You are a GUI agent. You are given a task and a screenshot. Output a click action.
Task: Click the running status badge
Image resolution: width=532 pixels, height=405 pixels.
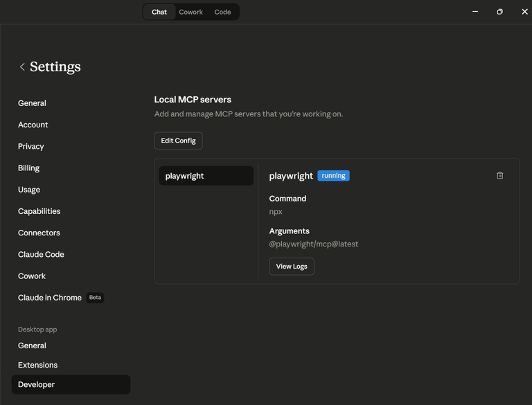coord(333,176)
